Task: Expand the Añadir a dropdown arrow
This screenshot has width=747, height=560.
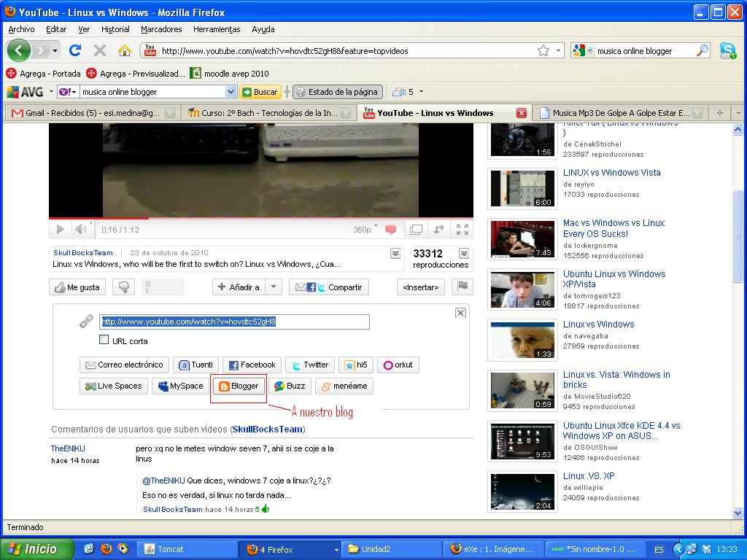Action: (x=274, y=287)
